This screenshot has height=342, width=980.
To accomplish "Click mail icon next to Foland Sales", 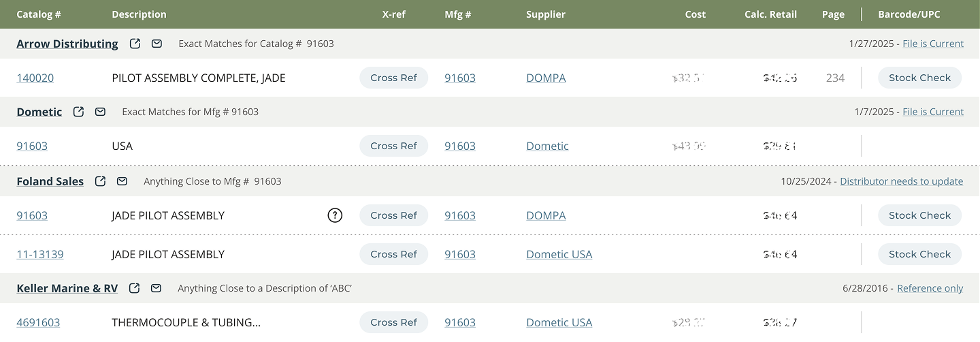I will click(x=122, y=181).
